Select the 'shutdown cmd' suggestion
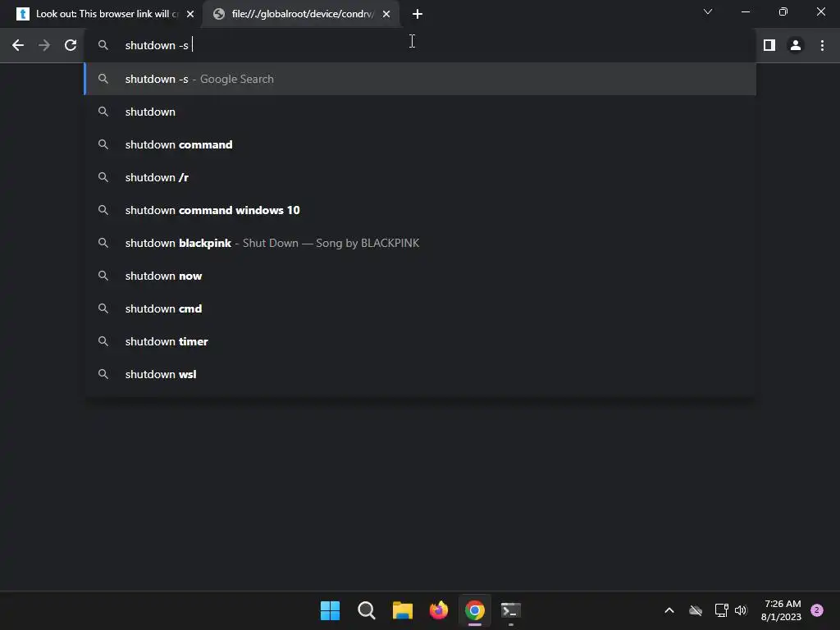The image size is (840, 630). click(x=420, y=308)
